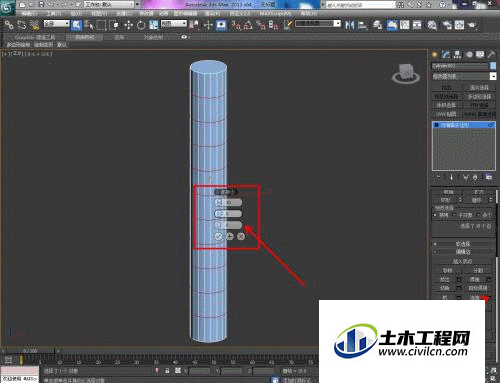
Task: Open the Create command panel tab
Action: 435,55
